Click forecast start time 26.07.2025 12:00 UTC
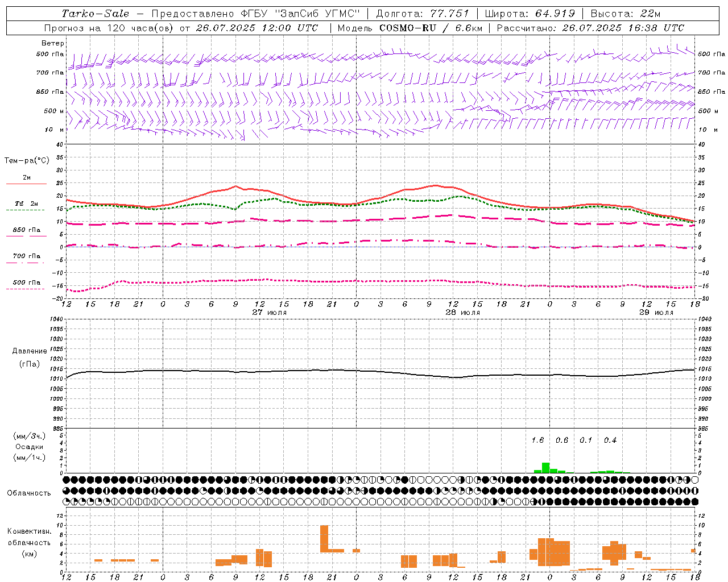The width and height of the screenshot is (728, 582). point(257,27)
